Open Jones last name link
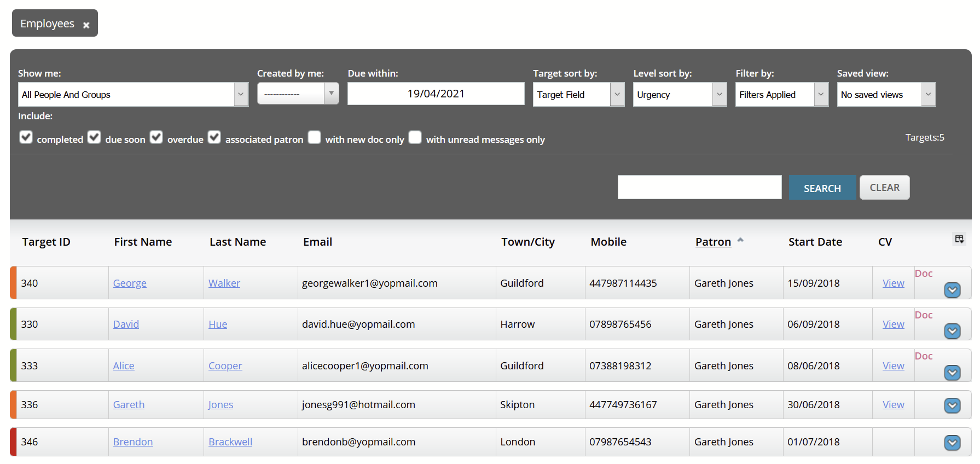The height and width of the screenshot is (464, 980). 221,404
